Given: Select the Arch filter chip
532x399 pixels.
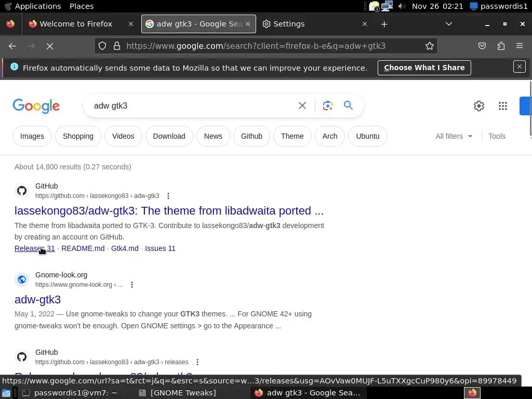Looking at the screenshot, I should pos(330,136).
